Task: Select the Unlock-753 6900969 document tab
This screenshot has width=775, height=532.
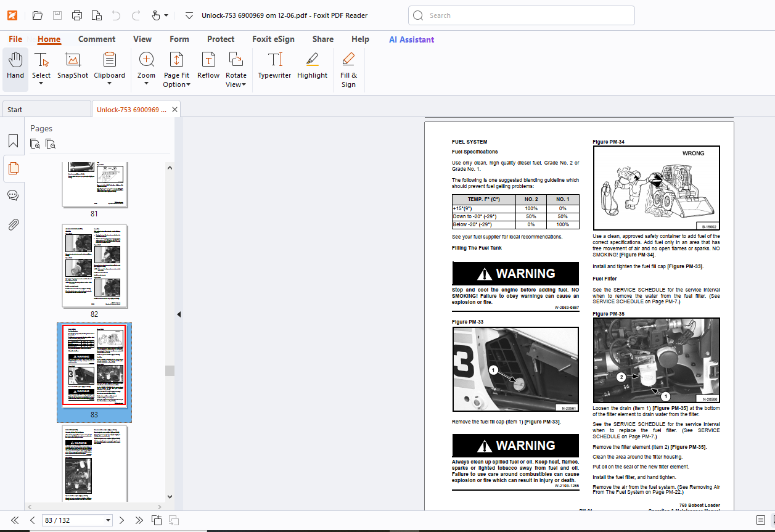Action: (131, 109)
